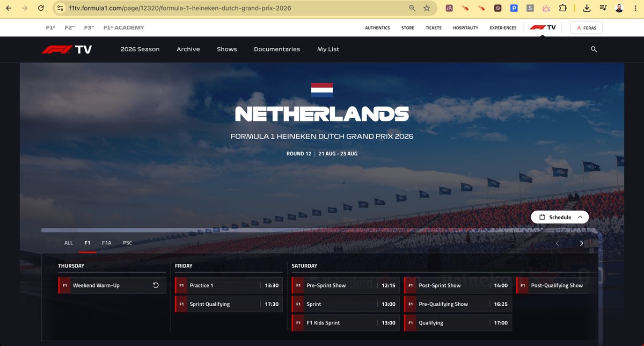Open the media controls icon
The height and width of the screenshot is (346, 644).
(x=603, y=8)
